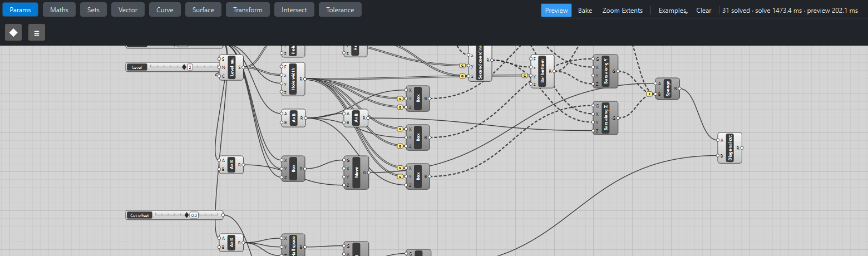Select the Hole width component node

pyautogui.click(x=293, y=79)
